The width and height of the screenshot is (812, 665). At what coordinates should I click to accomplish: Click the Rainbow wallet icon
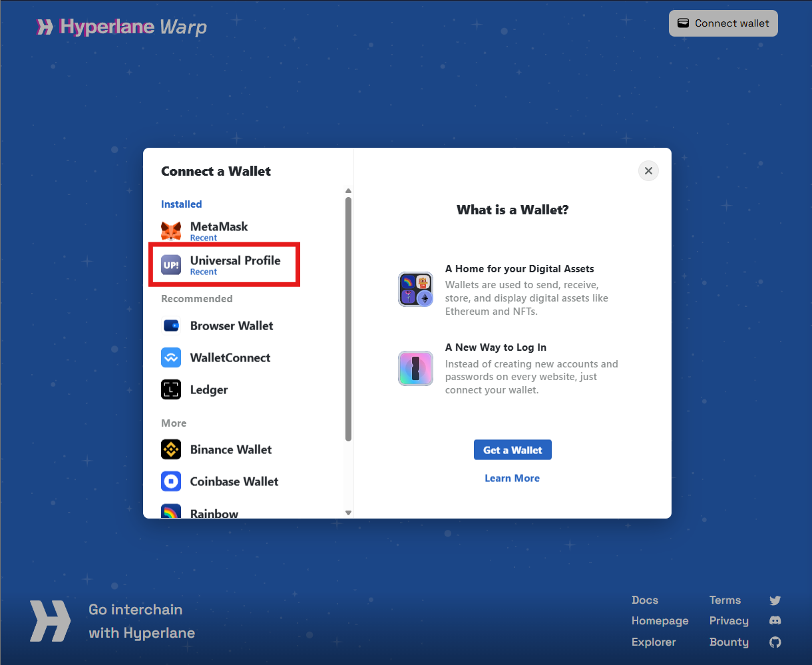tap(171, 511)
